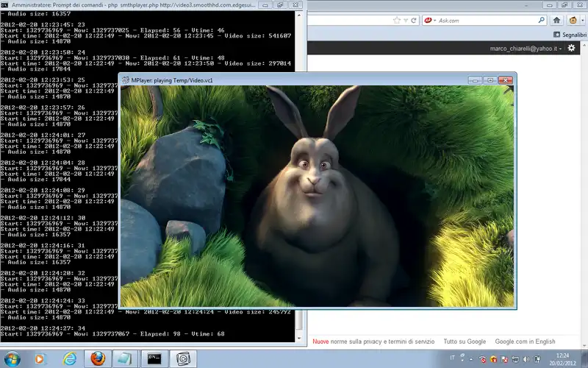Click log line '2012-02-20 12:23:50: 24'
Viewport: 588px width, 368px height.
pos(43,52)
